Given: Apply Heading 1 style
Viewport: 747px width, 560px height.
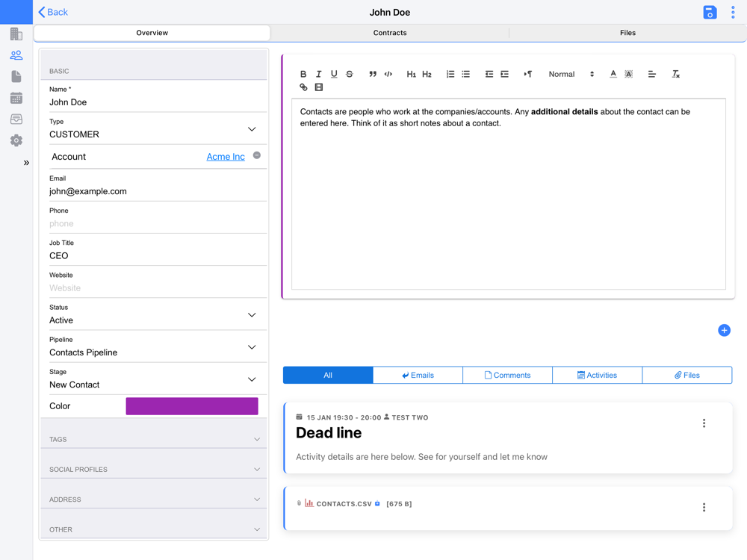Looking at the screenshot, I should (x=411, y=74).
